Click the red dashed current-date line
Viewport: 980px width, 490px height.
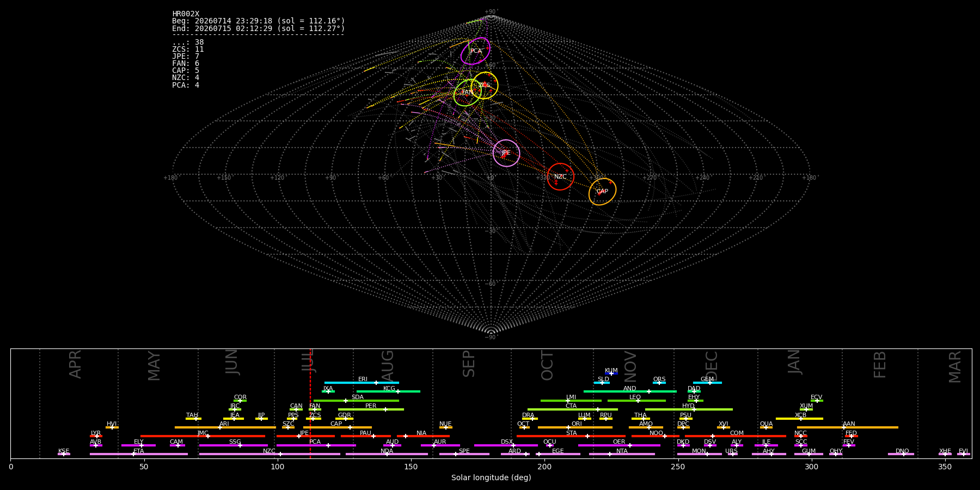point(310,403)
